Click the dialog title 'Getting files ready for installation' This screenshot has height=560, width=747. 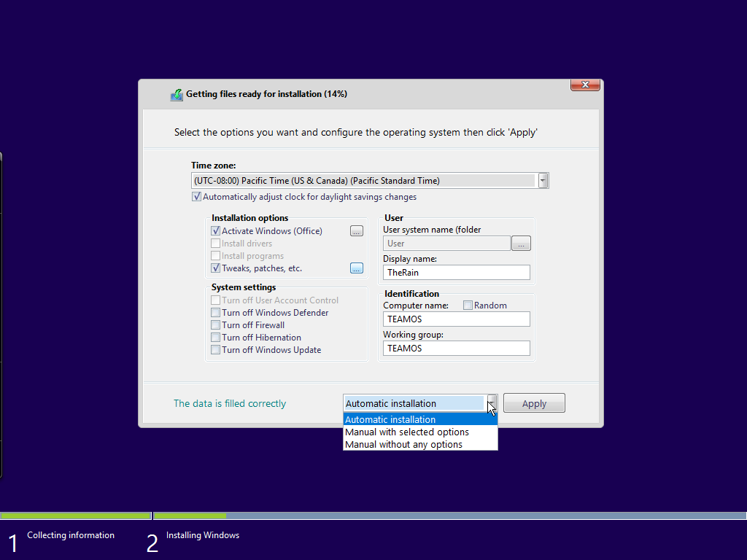[x=266, y=94]
